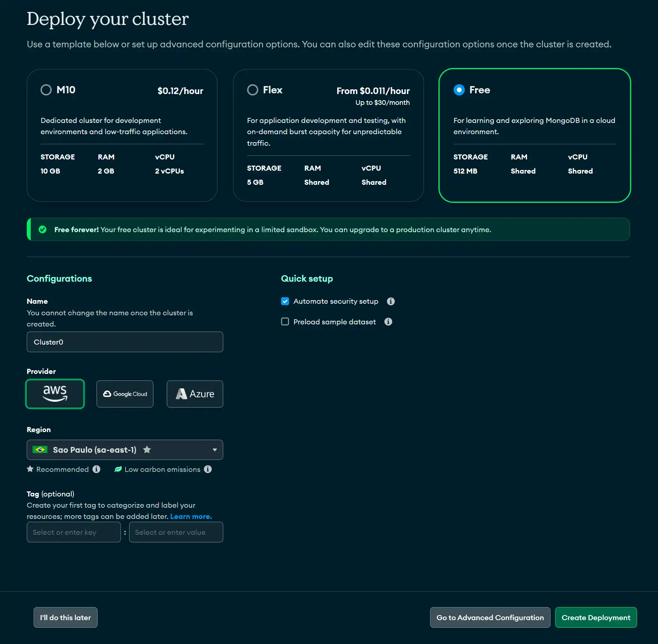
Task: Open info icon next to Preload sample dataset
Action: pyautogui.click(x=388, y=321)
